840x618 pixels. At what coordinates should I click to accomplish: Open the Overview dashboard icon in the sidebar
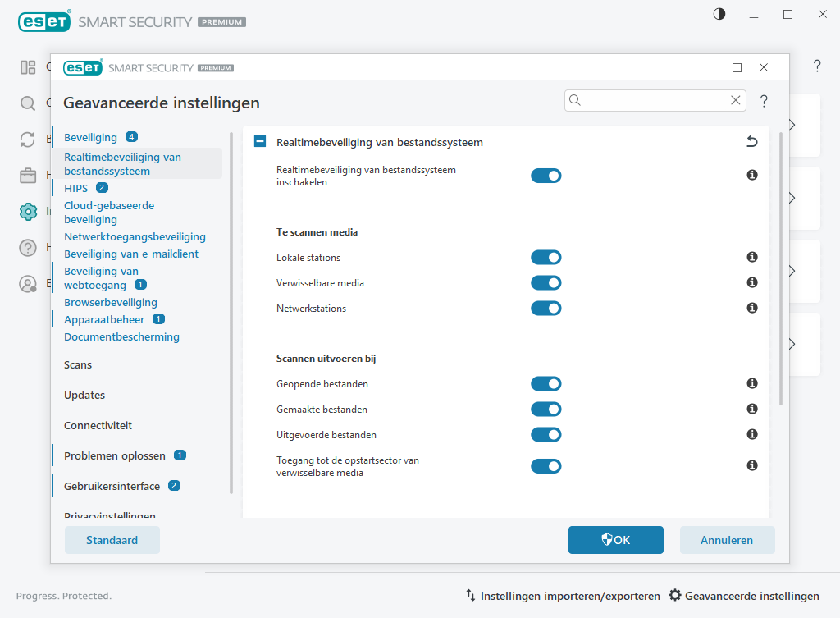pos(28,67)
